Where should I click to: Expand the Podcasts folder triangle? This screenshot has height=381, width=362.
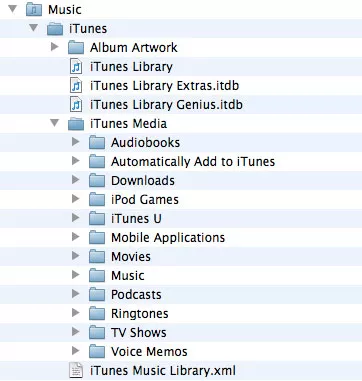coord(76,294)
